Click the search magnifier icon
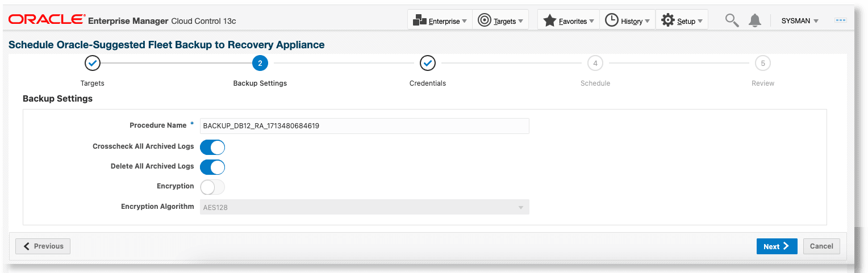Image resolution: width=868 pixels, height=273 pixels. pos(732,20)
